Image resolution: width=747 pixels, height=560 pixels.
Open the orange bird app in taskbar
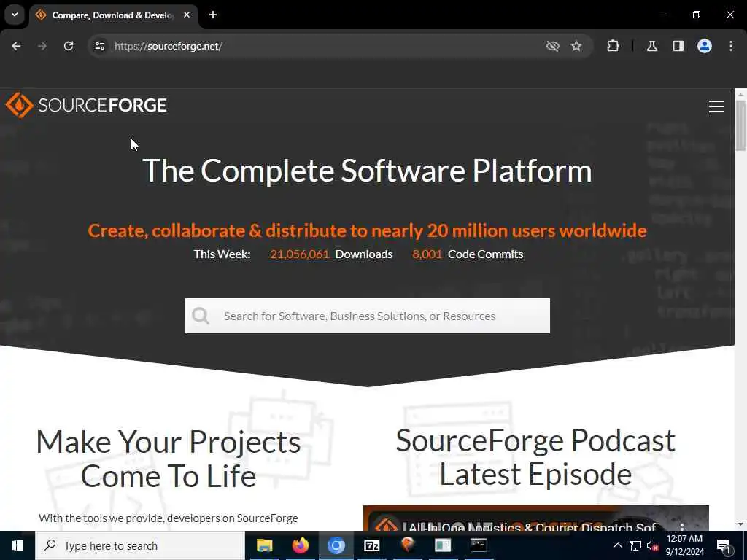click(x=407, y=545)
